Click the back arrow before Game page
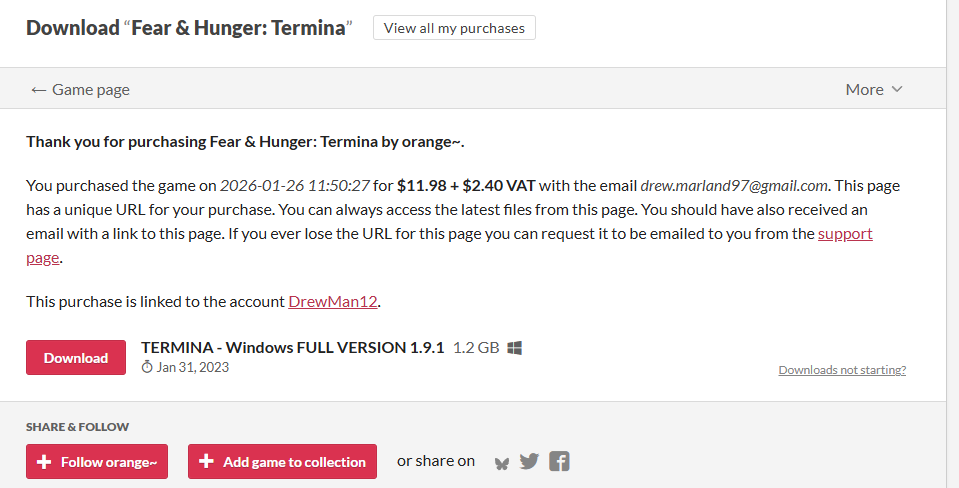Image resolution: width=959 pixels, height=488 pixels. coord(38,89)
